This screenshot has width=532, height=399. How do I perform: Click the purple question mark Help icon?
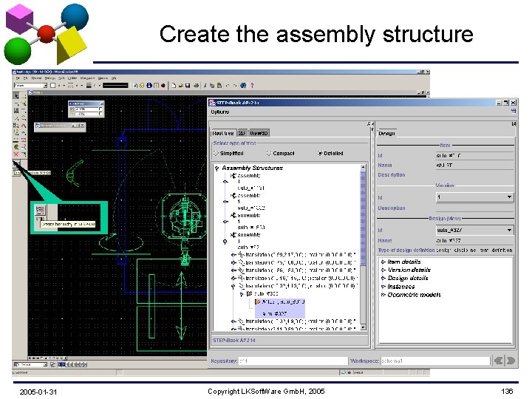(252, 86)
